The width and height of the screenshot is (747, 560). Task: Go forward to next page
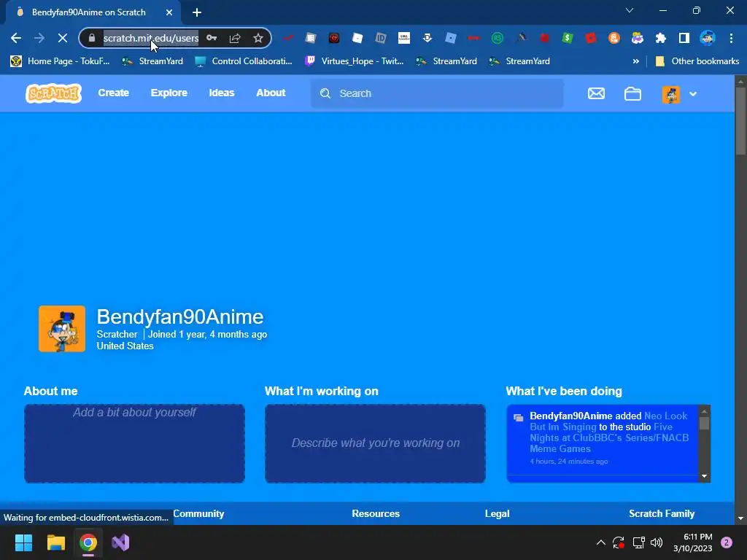click(x=39, y=38)
